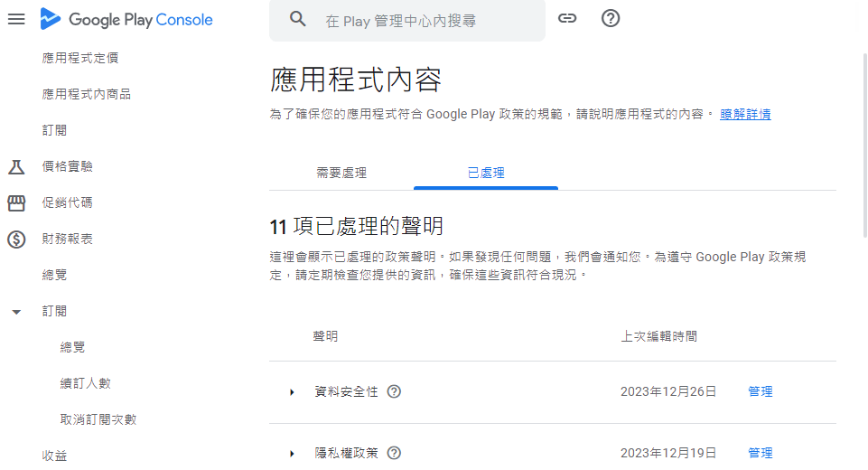The width and height of the screenshot is (868, 470).
Task: Open the 瞭解詳情 link
Action: (745, 114)
